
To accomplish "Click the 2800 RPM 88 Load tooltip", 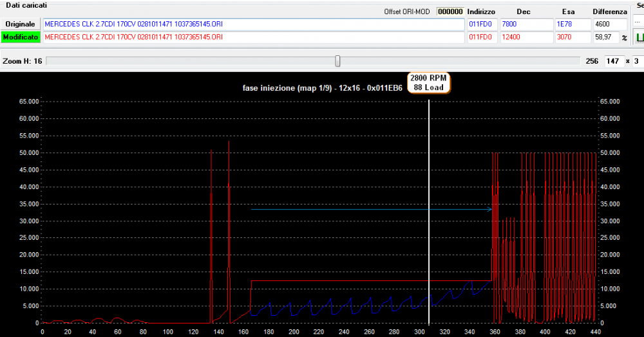I will point(429,82).
